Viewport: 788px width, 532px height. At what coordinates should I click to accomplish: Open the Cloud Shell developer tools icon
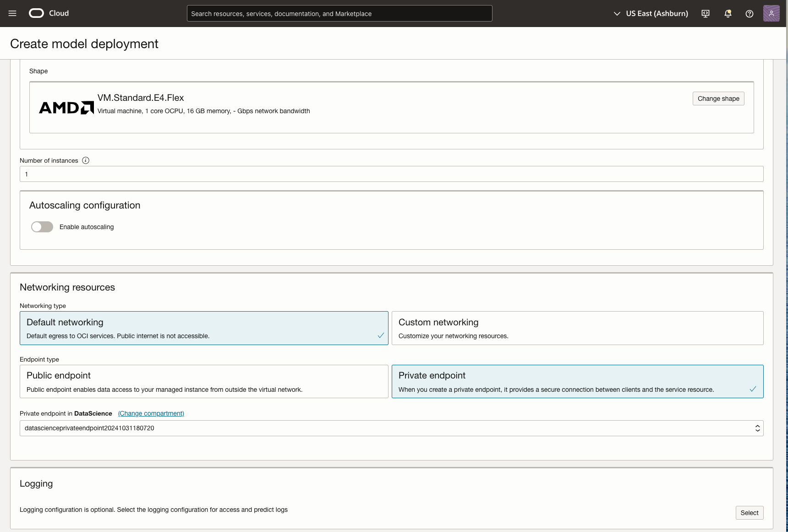click(706, 14)
